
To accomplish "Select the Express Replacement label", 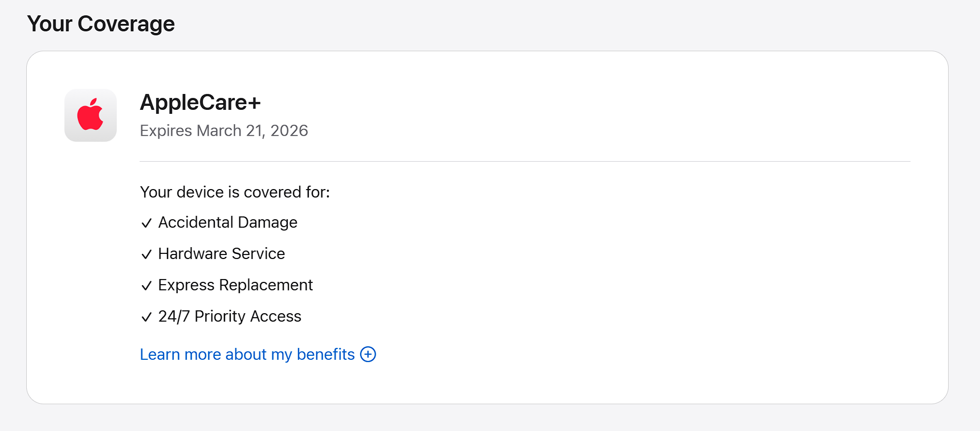I will pyautogui.click(x=235, y=285).
